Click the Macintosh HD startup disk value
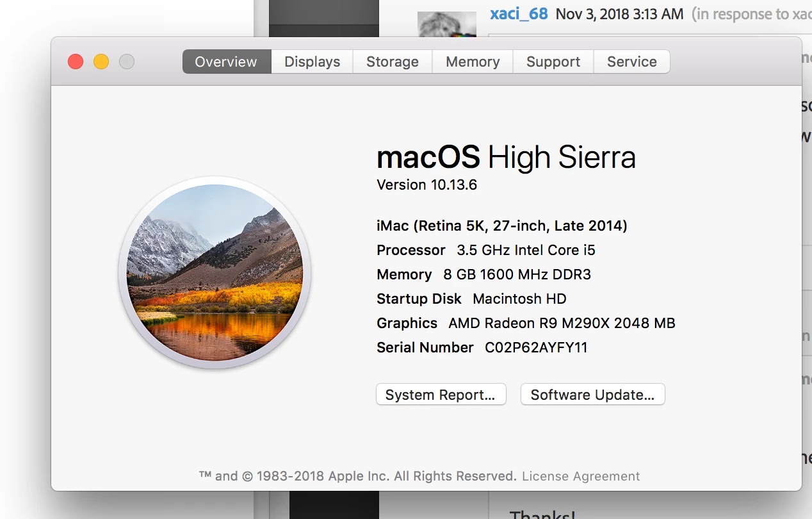The width and height of the screenshot is (812, 519). point(519,299)
